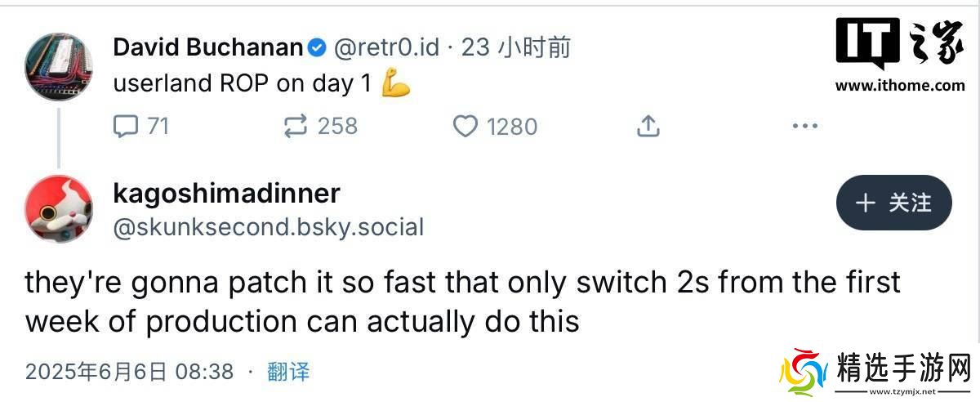Screen dimensions: 980x402
Task: Open kagoshimadinner's avatar picture
Action: [59, 208]
